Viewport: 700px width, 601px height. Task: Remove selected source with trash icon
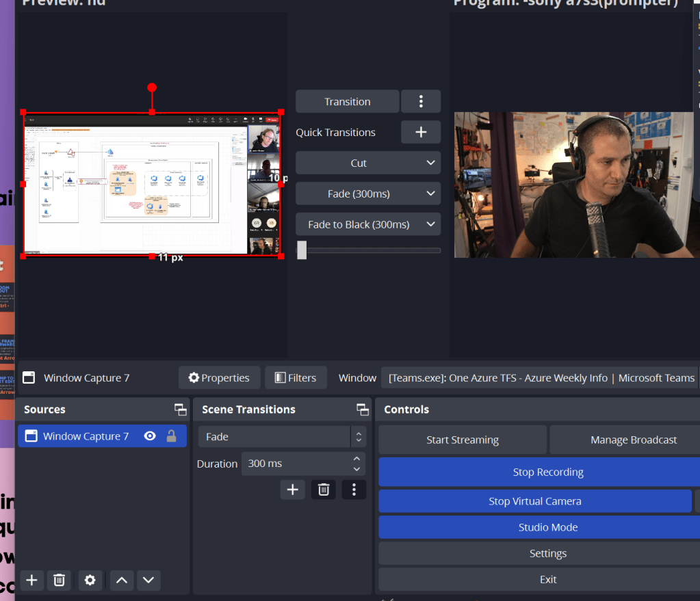tap(59, 580)
